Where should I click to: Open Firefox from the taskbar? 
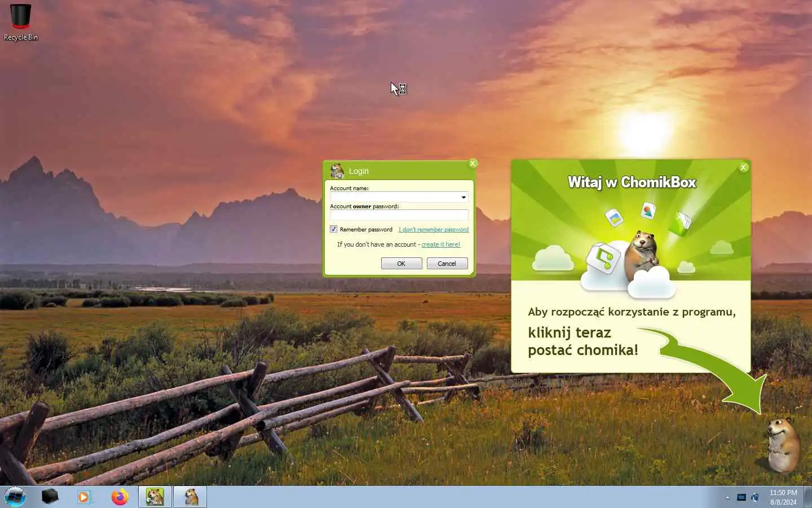point(120,497)
